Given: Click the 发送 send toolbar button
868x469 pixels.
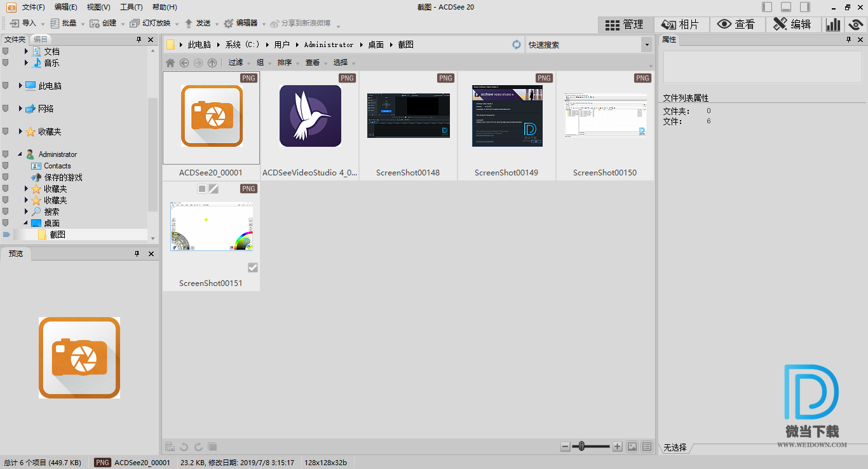Looking at the screenshot, I should tap(197, 23).
